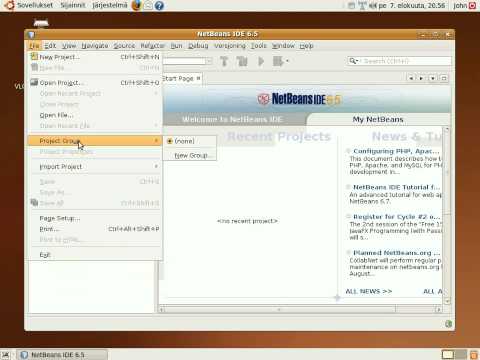Image resolution: width=480 pixels, height=360 pixels.
Task: Open the Edit menu
Action: [50, 46]
